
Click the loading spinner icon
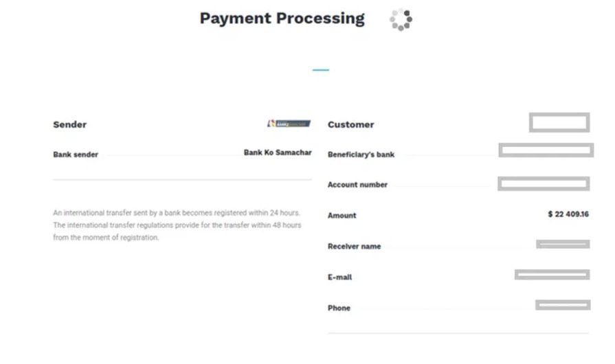[x=401, y=20]
